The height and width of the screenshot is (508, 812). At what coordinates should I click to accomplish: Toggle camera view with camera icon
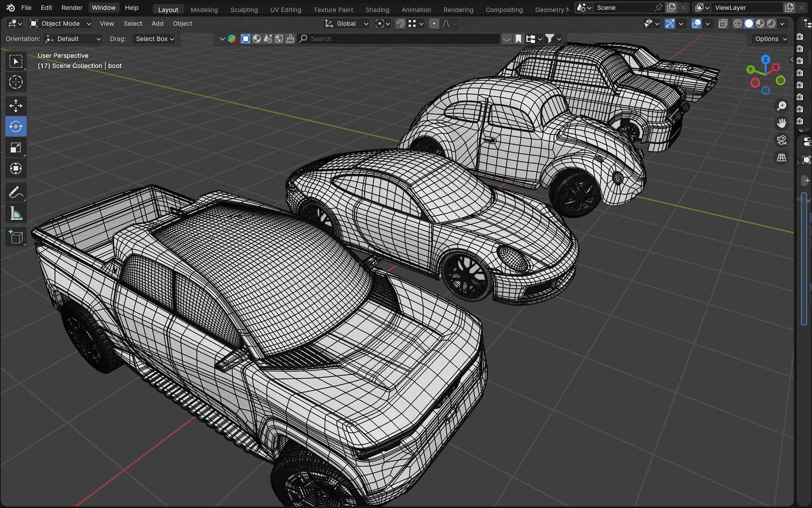[782, 140]
